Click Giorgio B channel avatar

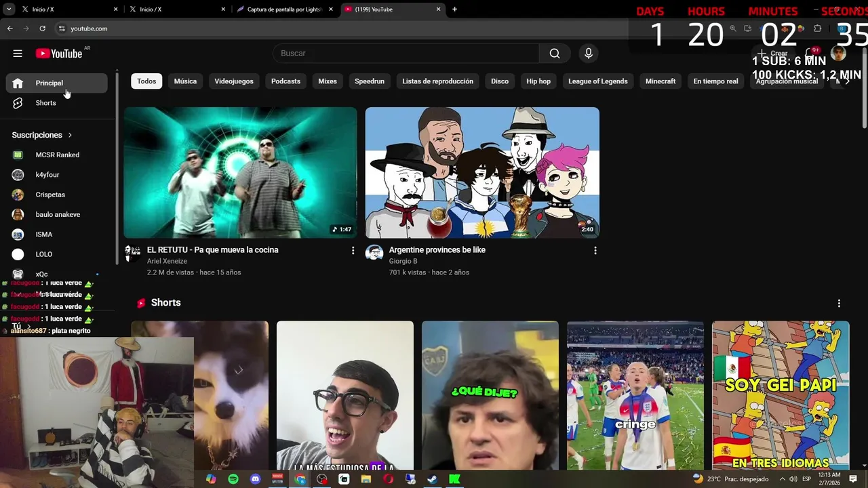pos(374,253)
